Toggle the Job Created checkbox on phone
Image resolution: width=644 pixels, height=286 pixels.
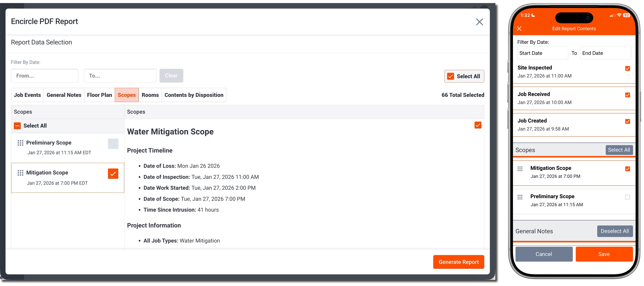[628, 122]
